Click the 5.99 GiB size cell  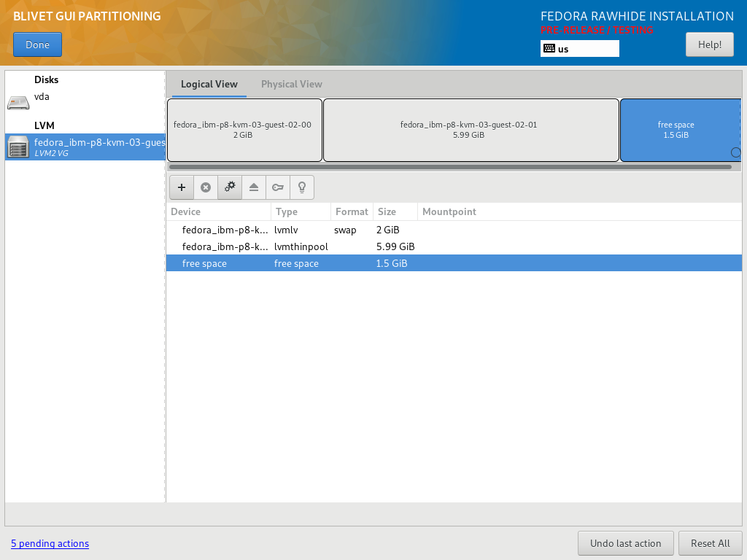(395, 246)
